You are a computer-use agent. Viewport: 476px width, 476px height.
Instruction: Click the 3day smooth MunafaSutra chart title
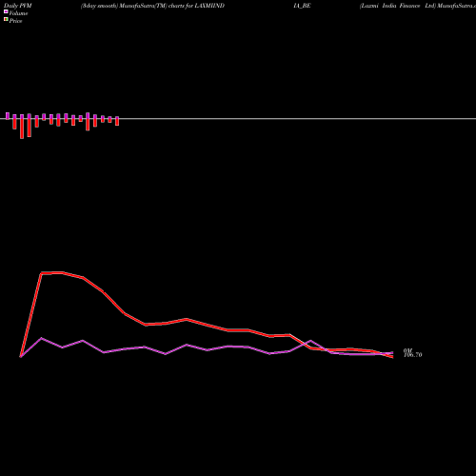click(152, 6)
